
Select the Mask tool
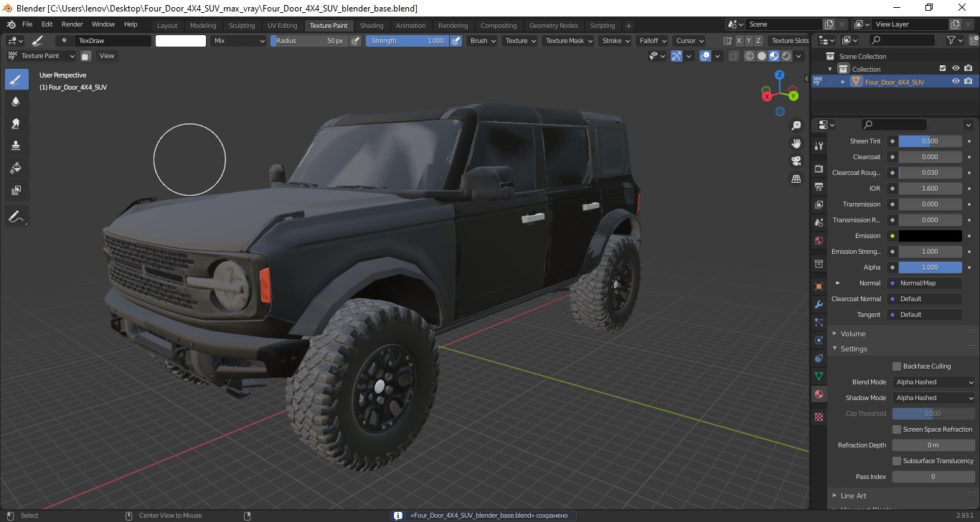pos(17,190)
